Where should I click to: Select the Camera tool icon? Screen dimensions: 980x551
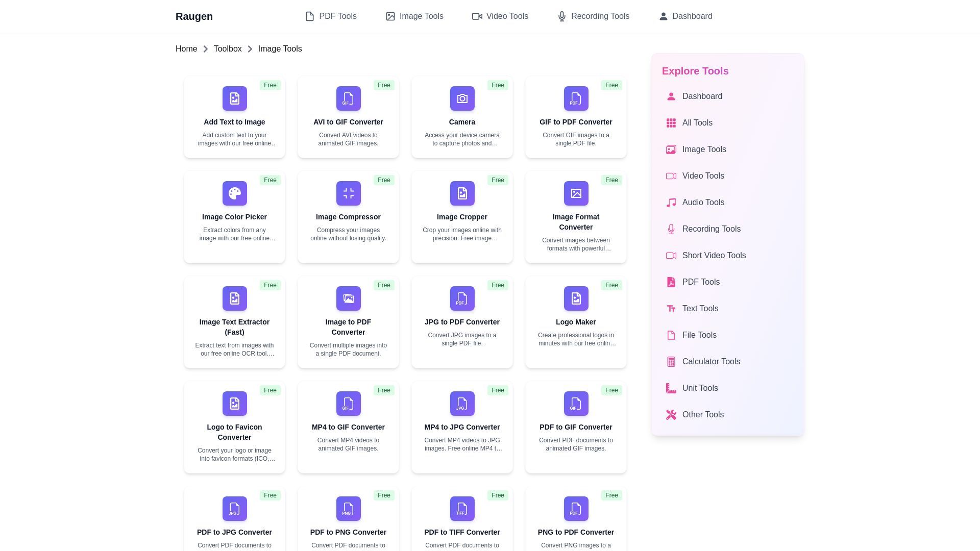(462, 98)
